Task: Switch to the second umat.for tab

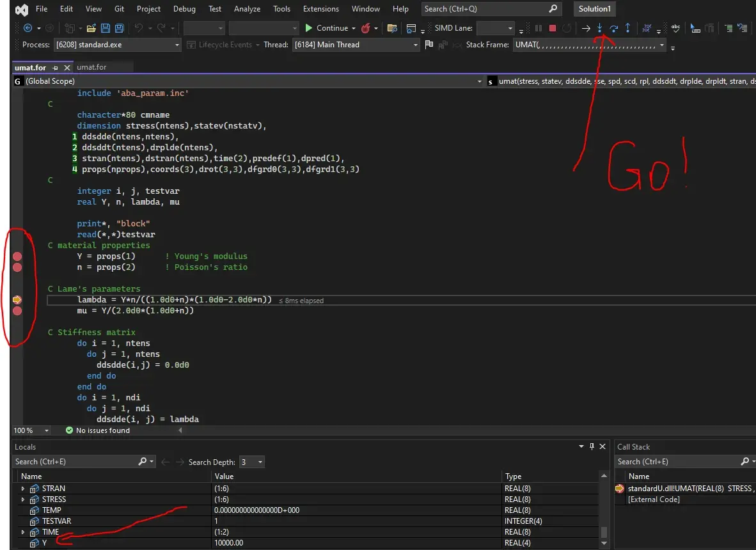Action: (x=91, y=67)
